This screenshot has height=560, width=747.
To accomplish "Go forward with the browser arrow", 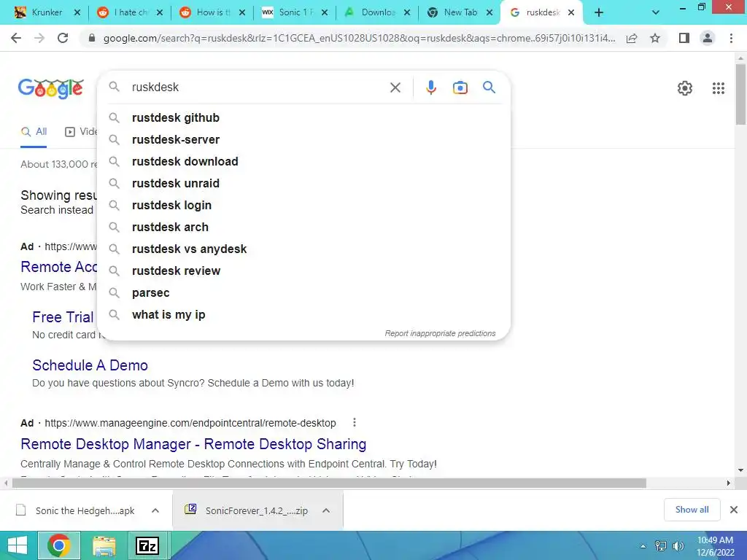I will [39, 38].
